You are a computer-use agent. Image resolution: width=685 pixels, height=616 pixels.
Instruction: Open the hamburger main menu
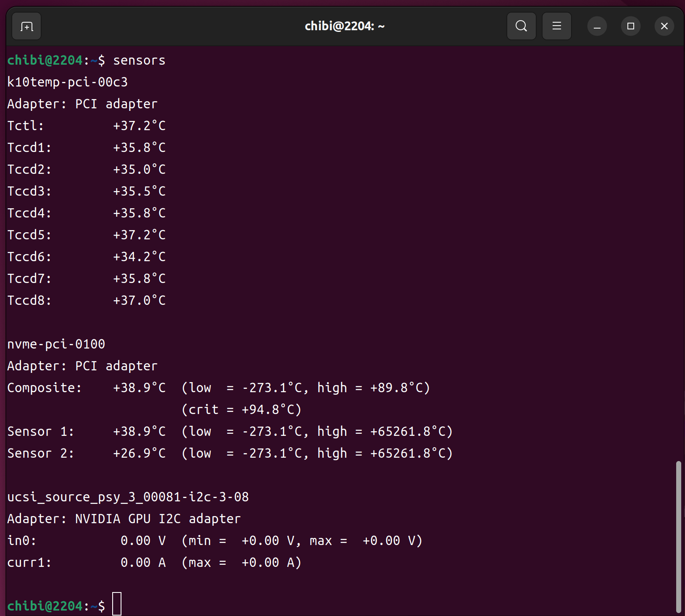[556, 26]
